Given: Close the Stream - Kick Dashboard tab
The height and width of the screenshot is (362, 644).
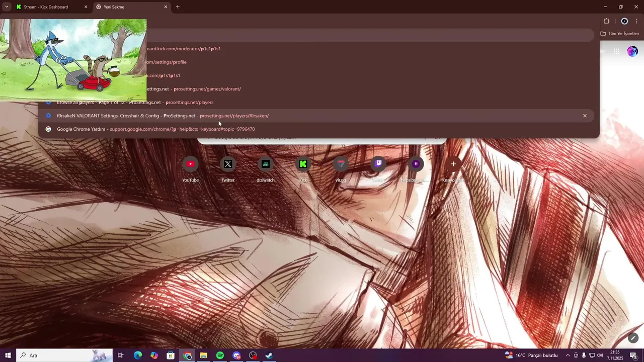Looking at the screenshot, I should pos(86,7).
